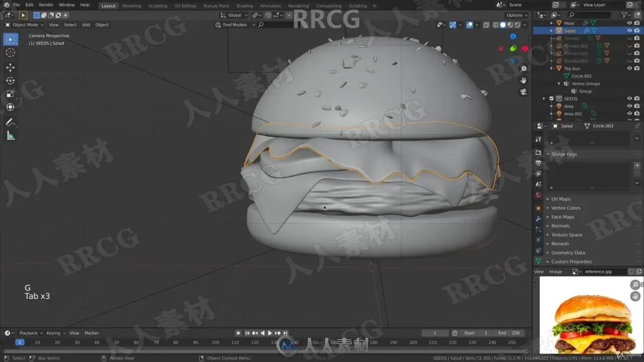The height and width of the screenshot is (362, 644).
Task: Click the timeline Marker menu
Action: pos(92,333)
